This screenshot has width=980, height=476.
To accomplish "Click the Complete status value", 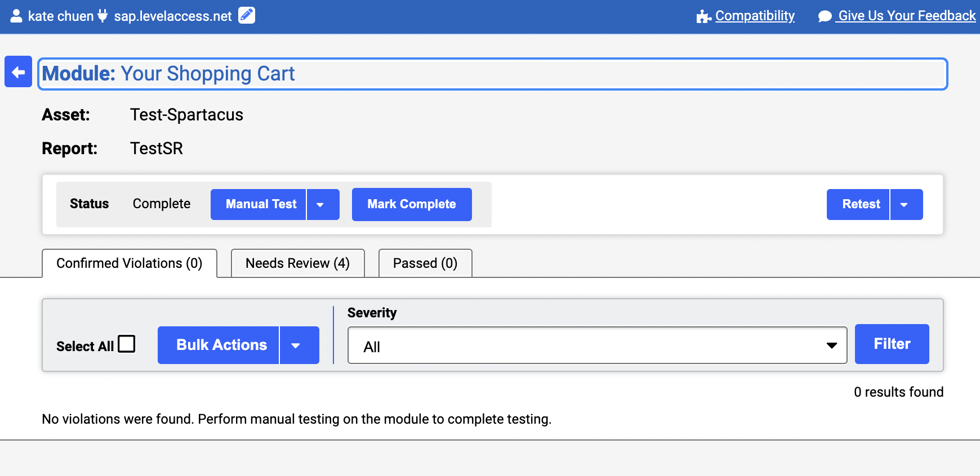I will pos(162,204).
